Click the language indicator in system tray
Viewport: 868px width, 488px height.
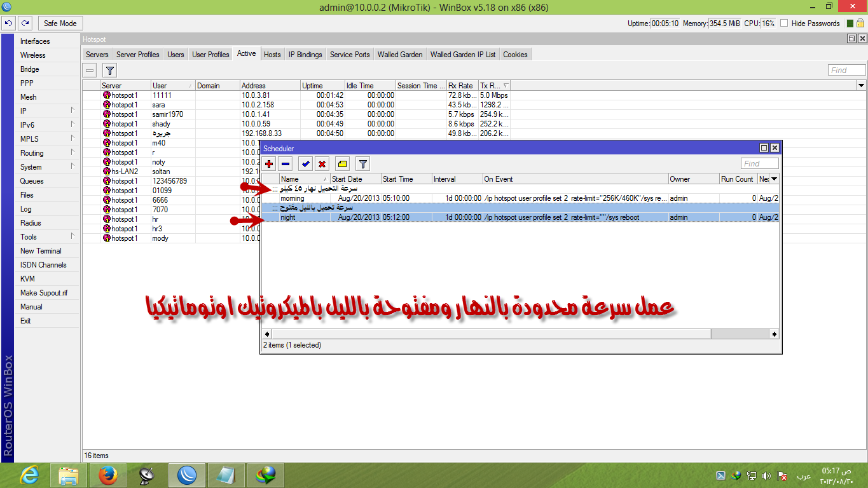pos(804,476)
